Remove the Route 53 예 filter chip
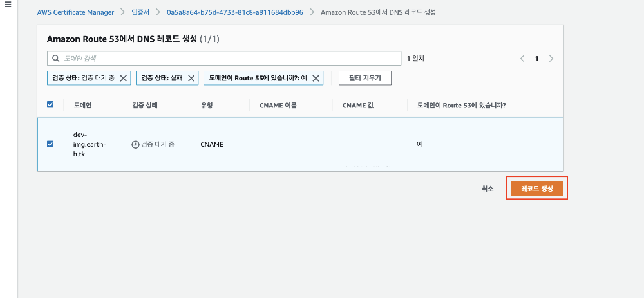Screen dimensions: 644x298 tap(316, 78)
